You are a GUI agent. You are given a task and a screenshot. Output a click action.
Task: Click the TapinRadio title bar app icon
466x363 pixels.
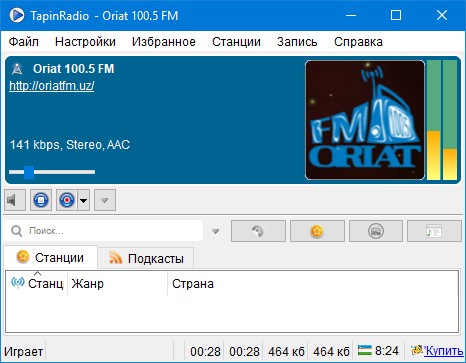tap(17, 15)
